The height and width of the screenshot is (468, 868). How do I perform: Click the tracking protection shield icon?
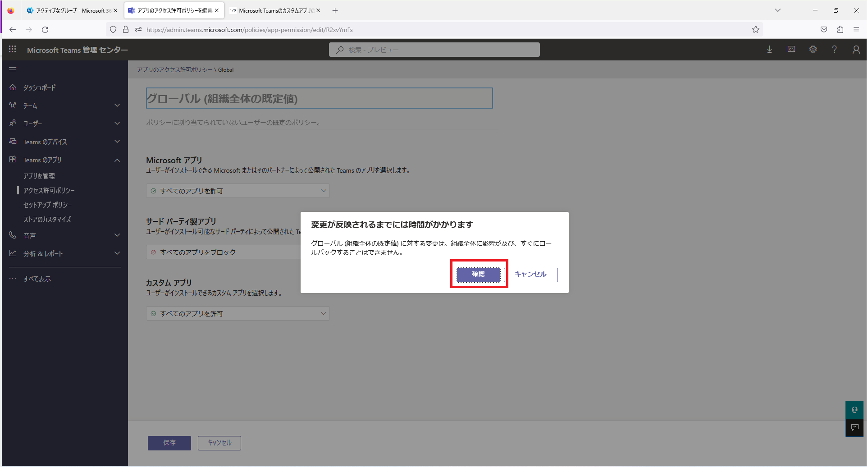(113, 30)
